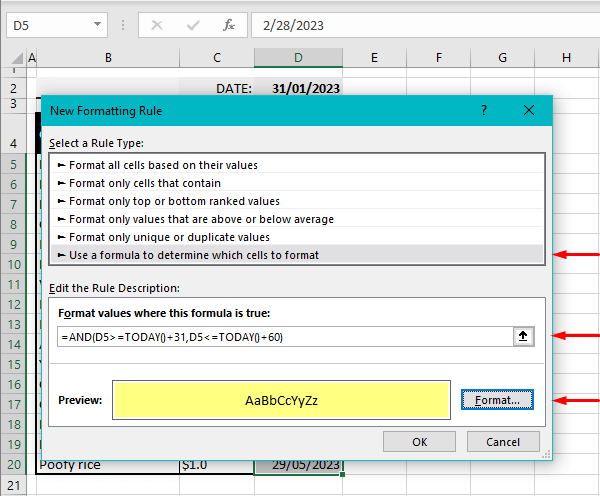Click the formula bar options dots
The width and height of the screenshot is (600, 496).
point(123,25)
